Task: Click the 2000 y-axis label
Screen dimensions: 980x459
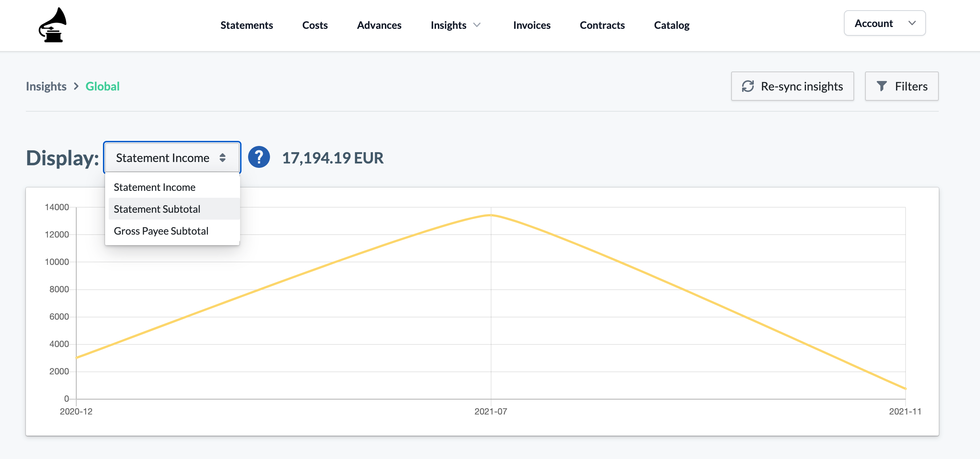Action: tap(59, 371)
